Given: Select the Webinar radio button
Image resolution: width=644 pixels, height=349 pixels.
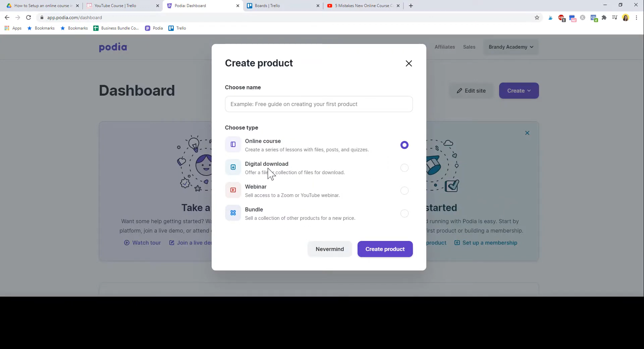Looking at the screenshot, I should tap(405, 191).
